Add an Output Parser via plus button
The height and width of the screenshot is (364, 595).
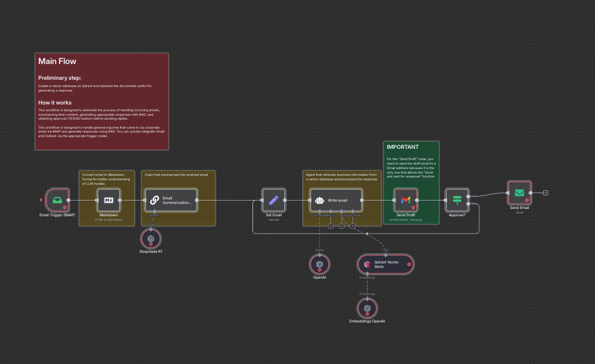[352, 226]
